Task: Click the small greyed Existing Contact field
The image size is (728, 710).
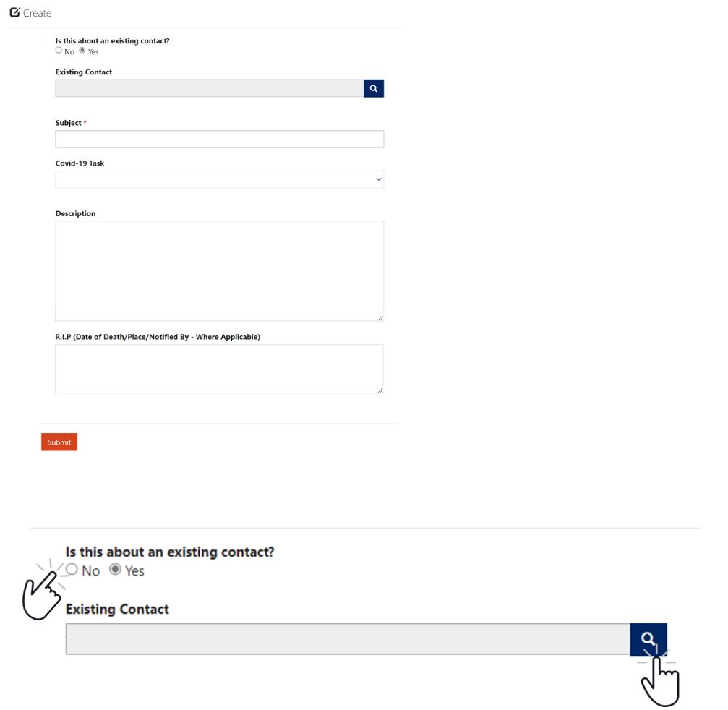Action: click(x=210, y=88)
